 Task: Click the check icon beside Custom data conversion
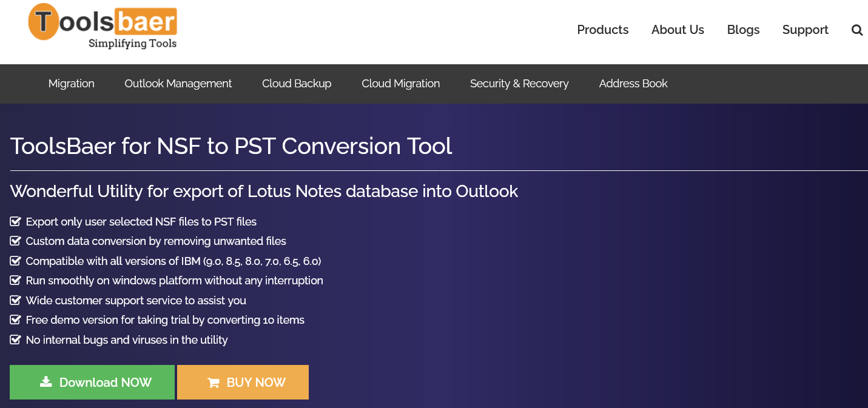[16, 241]
